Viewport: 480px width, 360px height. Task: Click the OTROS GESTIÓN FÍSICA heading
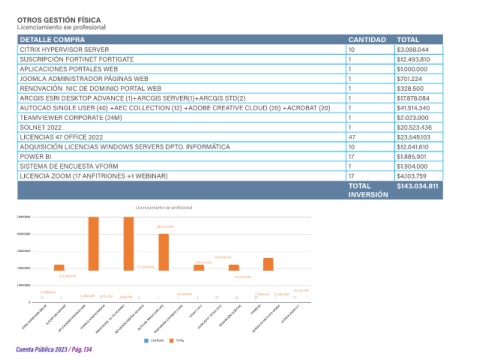[59, 20]
